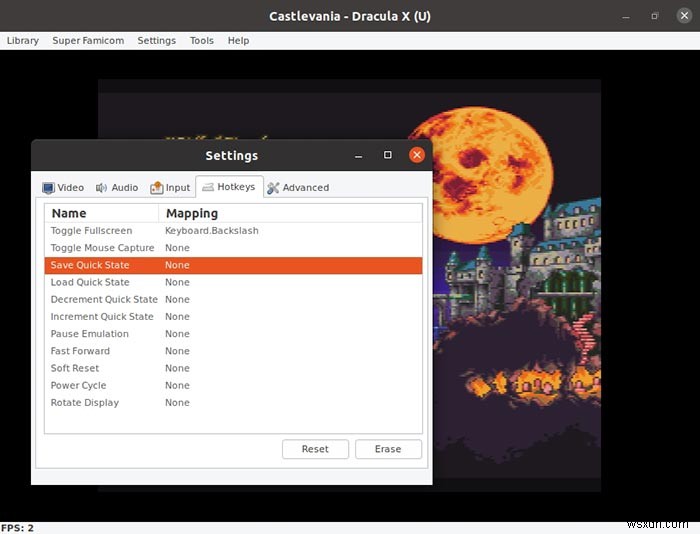Select the Increment Quick State row
This screenshot has width=700, height=534.
tap(233, 317)
